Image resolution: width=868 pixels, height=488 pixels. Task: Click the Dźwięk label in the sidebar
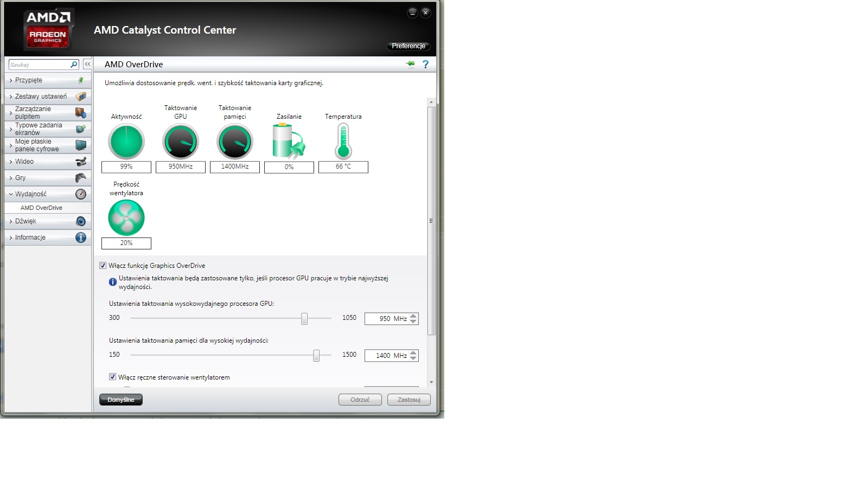(25, 221)
